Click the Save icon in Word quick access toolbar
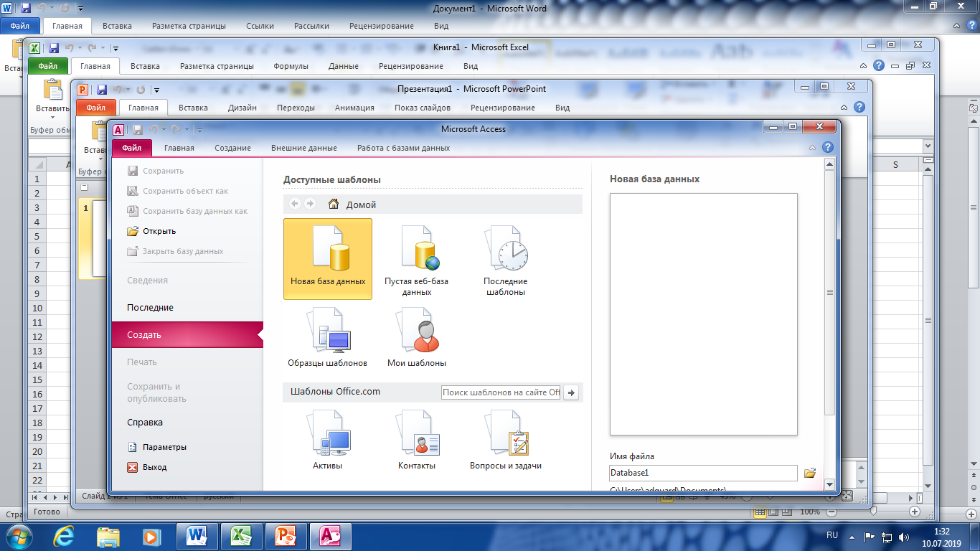 pos(25,9)
